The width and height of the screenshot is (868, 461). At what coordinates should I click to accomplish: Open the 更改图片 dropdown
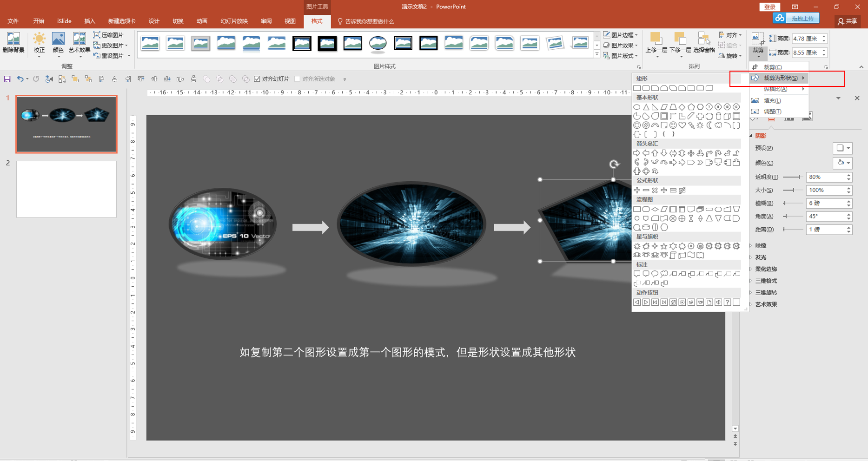pyautogui.click(x=111, y=45)
